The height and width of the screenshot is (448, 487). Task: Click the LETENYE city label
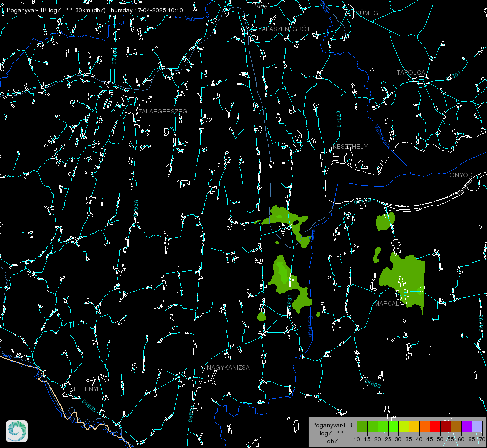pyautogui.click(x=87, y=389)
